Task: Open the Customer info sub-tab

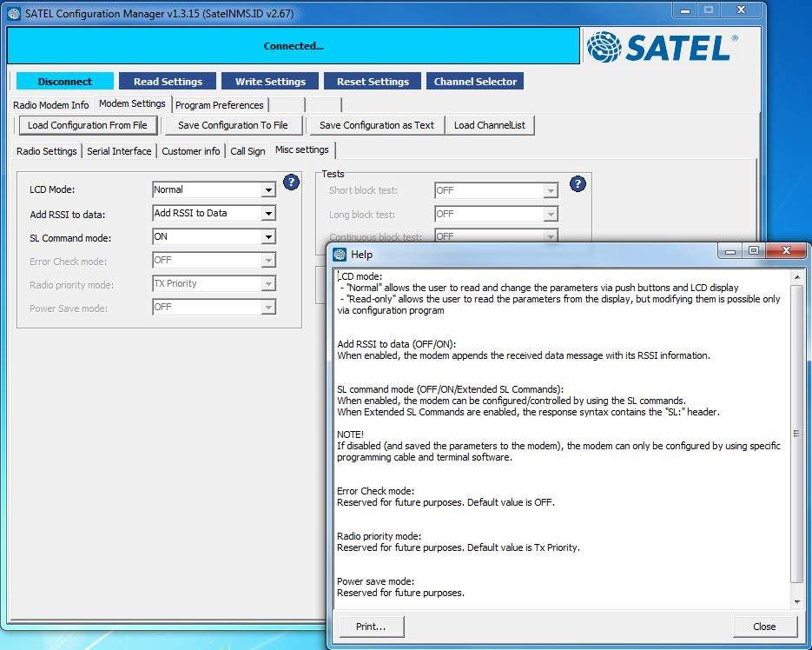Action: point(190,151)
